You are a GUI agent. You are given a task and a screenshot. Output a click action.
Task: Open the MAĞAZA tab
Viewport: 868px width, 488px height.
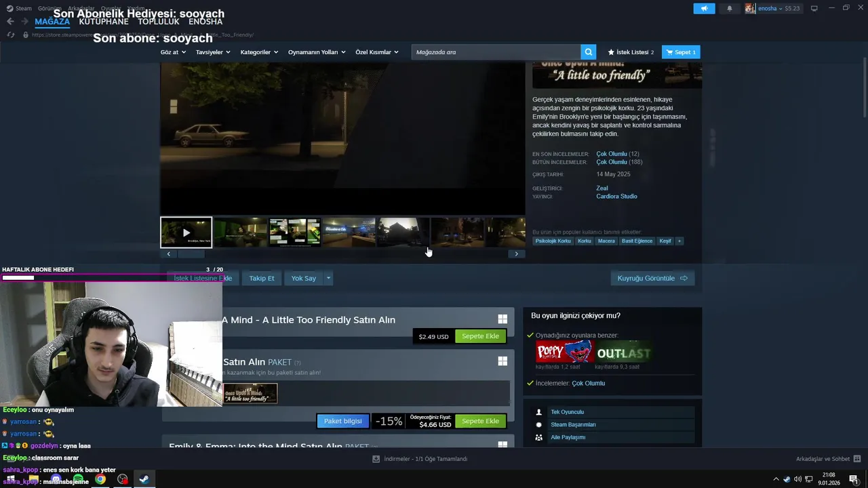click(52, 22)
